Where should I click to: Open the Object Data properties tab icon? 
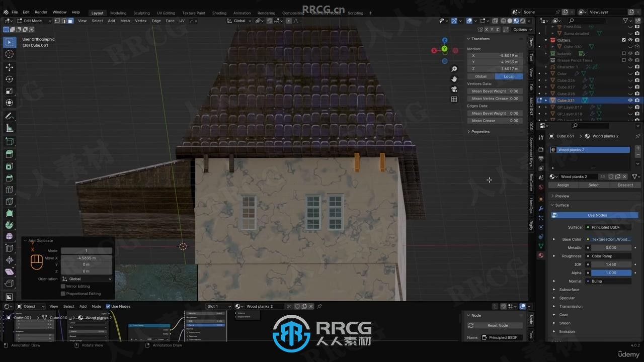point(541,246)
